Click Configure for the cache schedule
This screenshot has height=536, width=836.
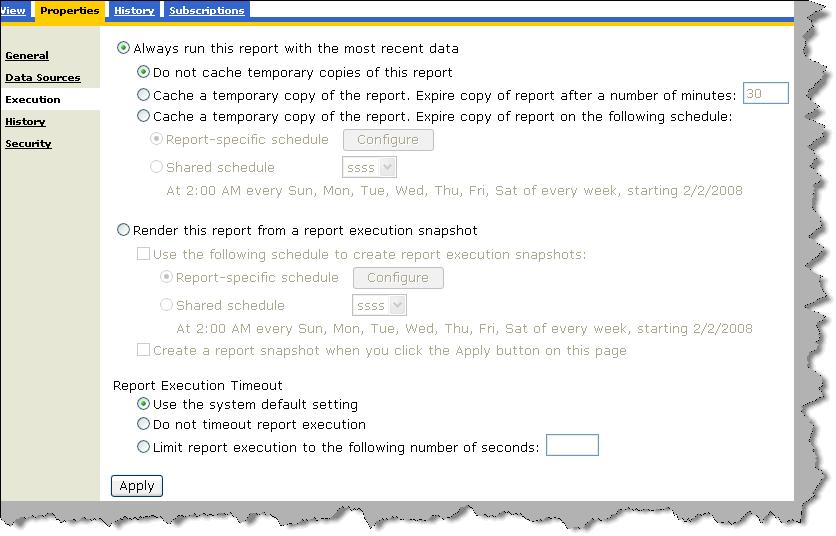[388, 140]
